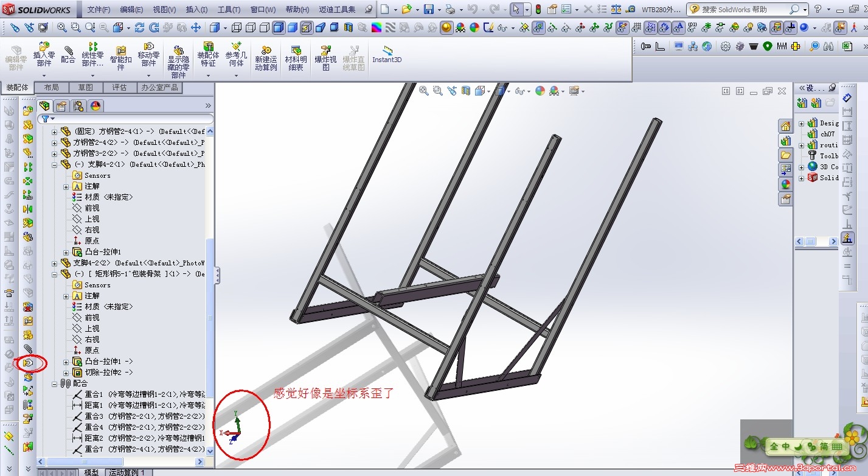Open Hide/Show Items glasses icon in heads-up toolbar
This screenshot has height=476, width=868.
click(519, 91)
